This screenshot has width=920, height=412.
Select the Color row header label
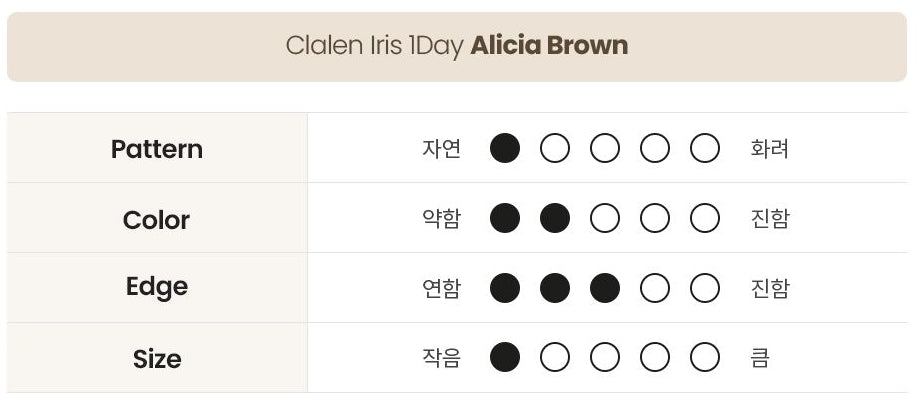pos(157,219)
